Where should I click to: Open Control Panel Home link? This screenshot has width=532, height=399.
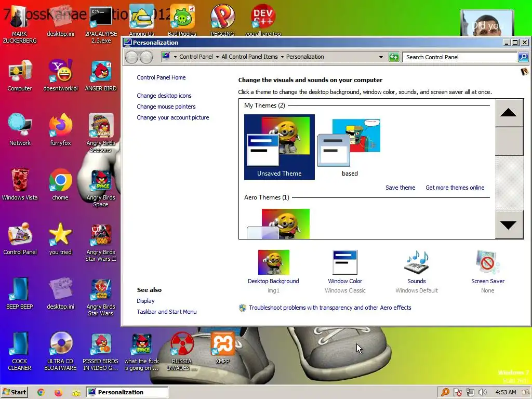(x=161, y=77)
